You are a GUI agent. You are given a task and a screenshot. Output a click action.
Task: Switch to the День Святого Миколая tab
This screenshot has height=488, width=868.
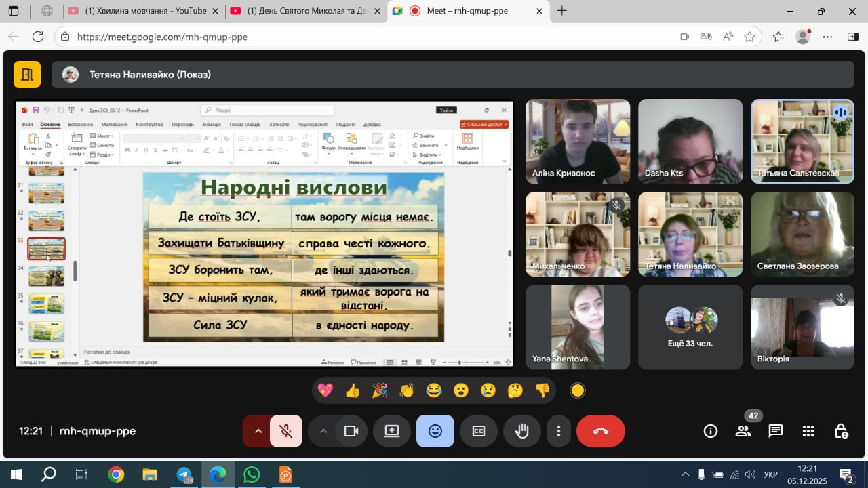pyautogui.click(x=302, y=11)
